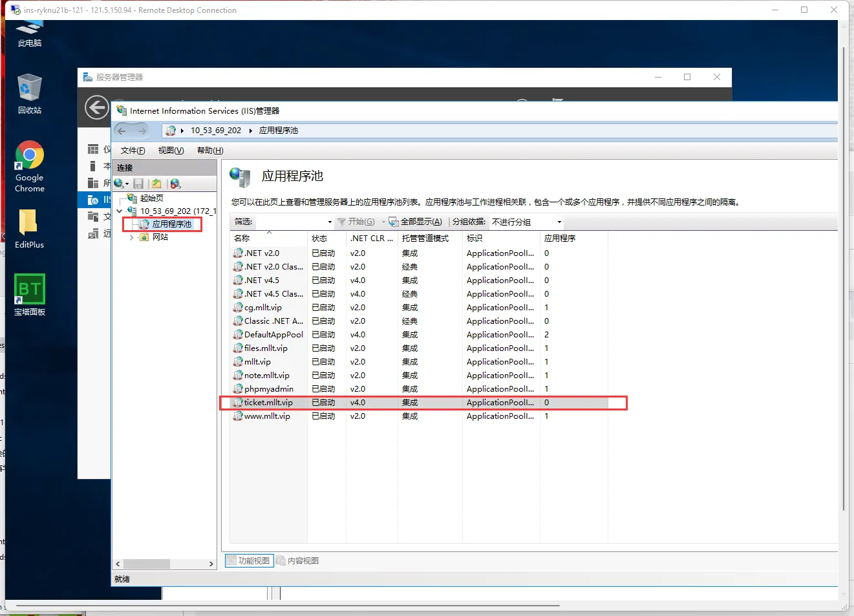Click the IIS Manager forward navigation arrow
Image resolution: width=854 pixels, height=616 pixels.
pos(142,131)
